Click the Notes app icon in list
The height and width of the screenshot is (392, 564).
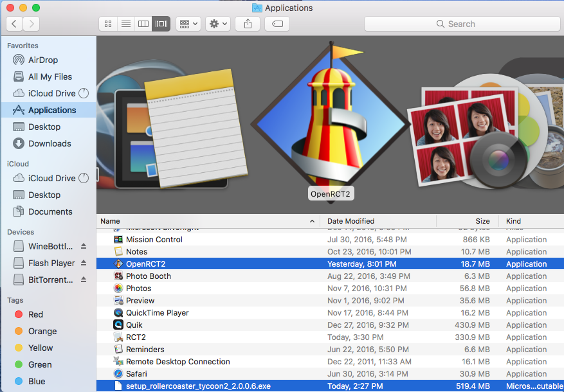[118, 251]
